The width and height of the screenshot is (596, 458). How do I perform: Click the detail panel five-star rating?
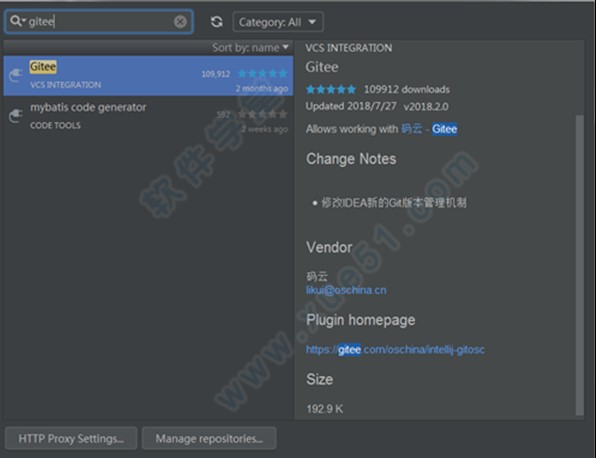331,89
